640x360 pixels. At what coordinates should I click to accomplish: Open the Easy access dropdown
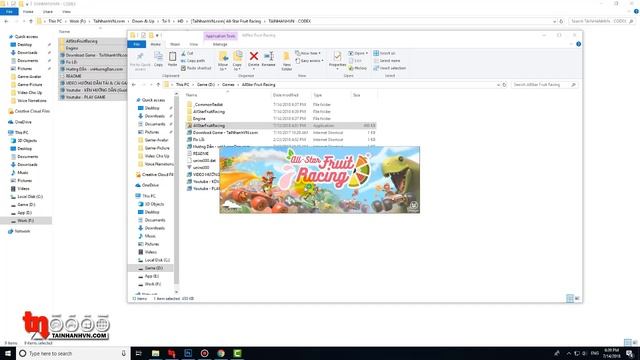pos(309,61)
